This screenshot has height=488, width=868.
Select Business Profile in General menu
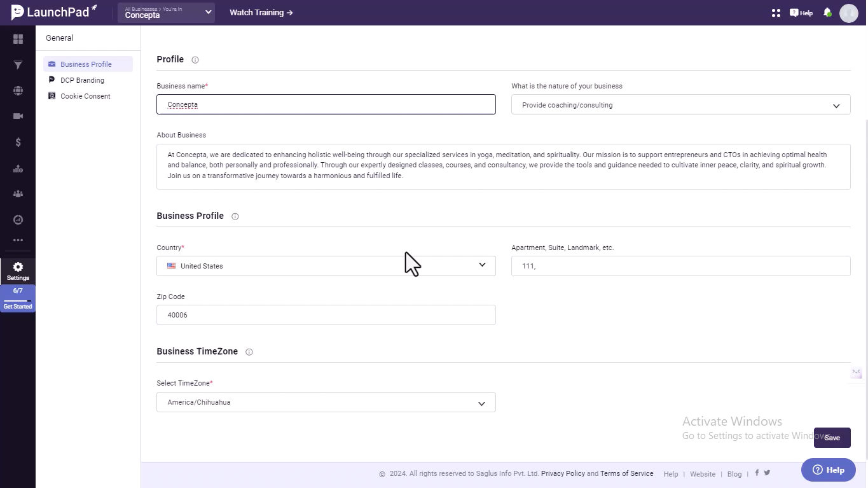[x=88, y=64]
